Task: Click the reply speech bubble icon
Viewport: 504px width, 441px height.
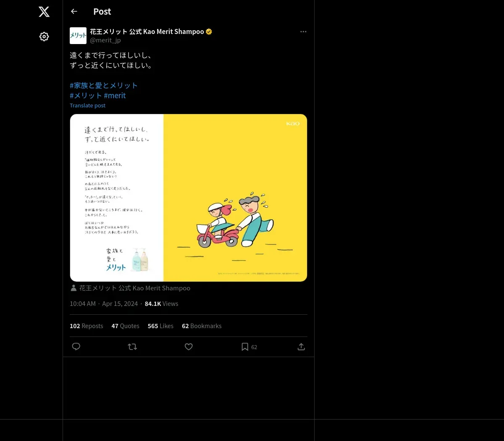Action: pyautogui.click(x=76, y=347)
